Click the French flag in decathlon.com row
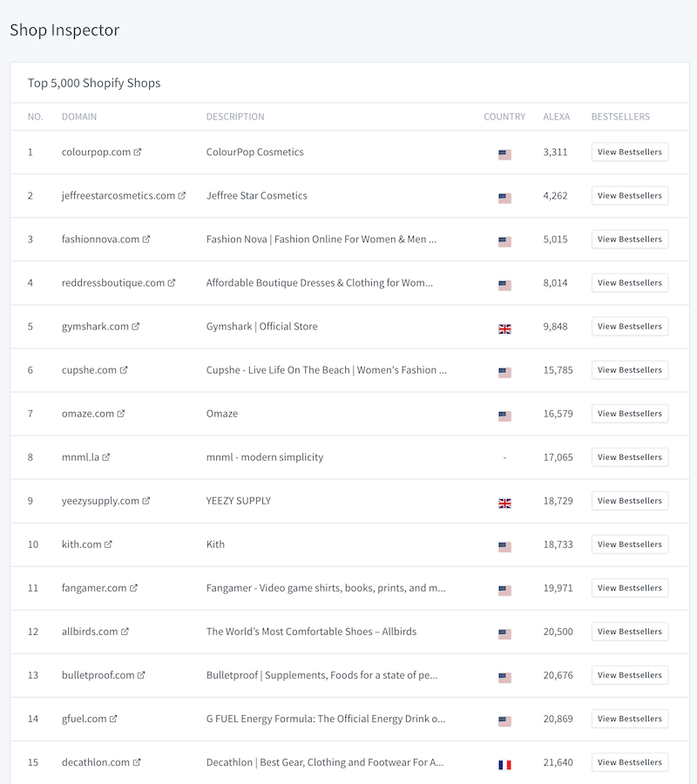Image resolution: width=697 pixels, height=784 pixels. pos(504,765)
